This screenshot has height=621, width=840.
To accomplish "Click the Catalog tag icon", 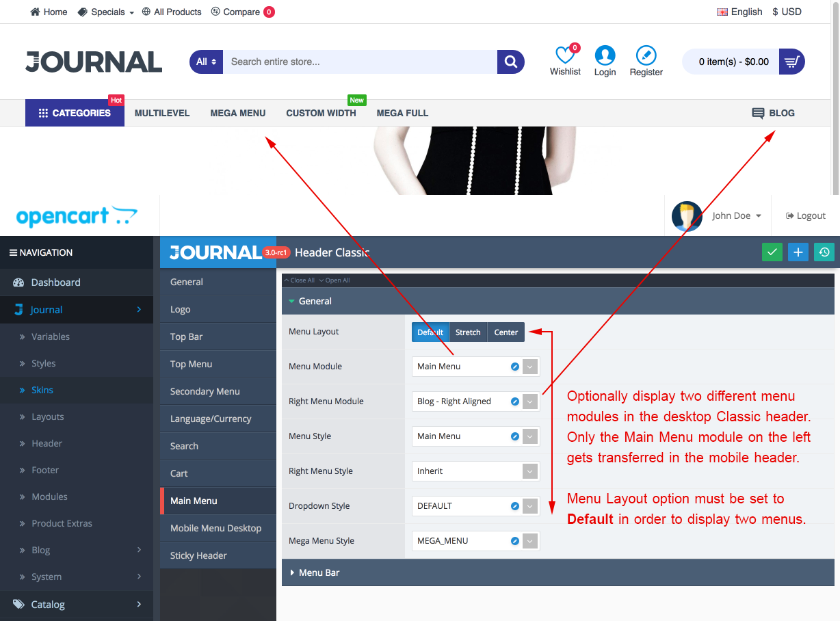I will coord(18,605).
